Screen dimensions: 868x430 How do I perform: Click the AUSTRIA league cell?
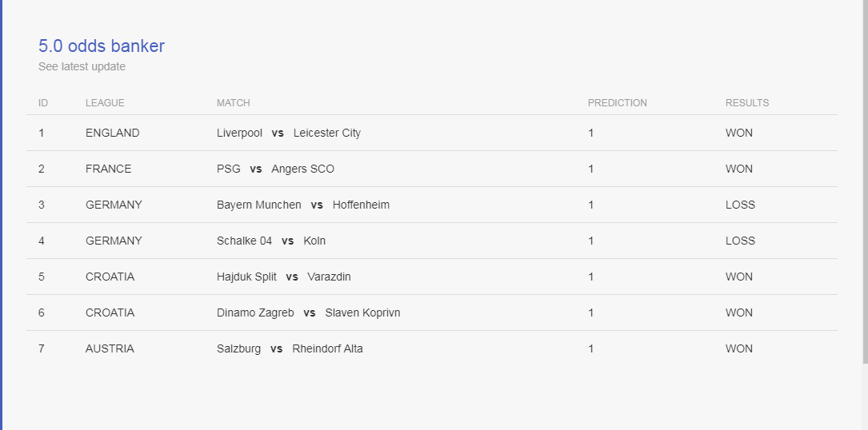pos(110,348)
